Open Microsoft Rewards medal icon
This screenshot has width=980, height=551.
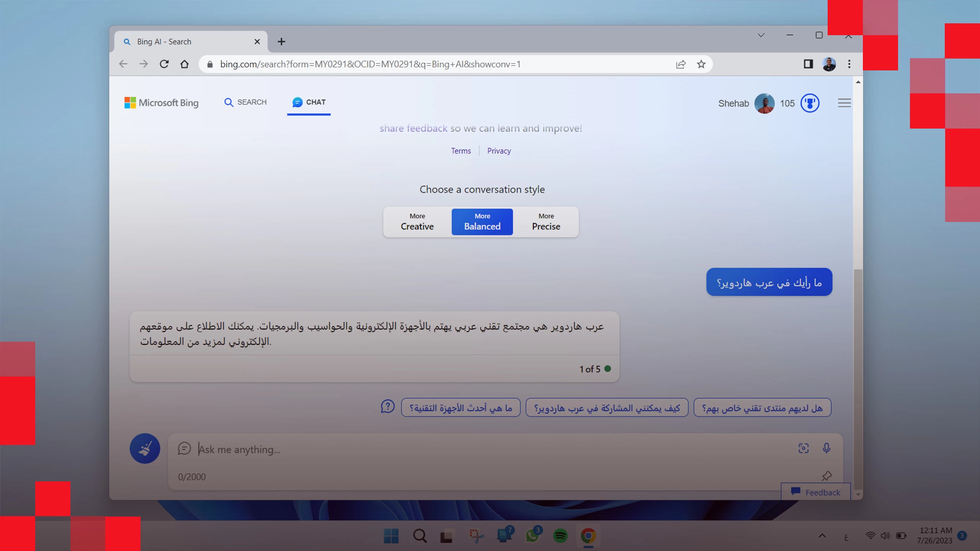coord(810,103)
